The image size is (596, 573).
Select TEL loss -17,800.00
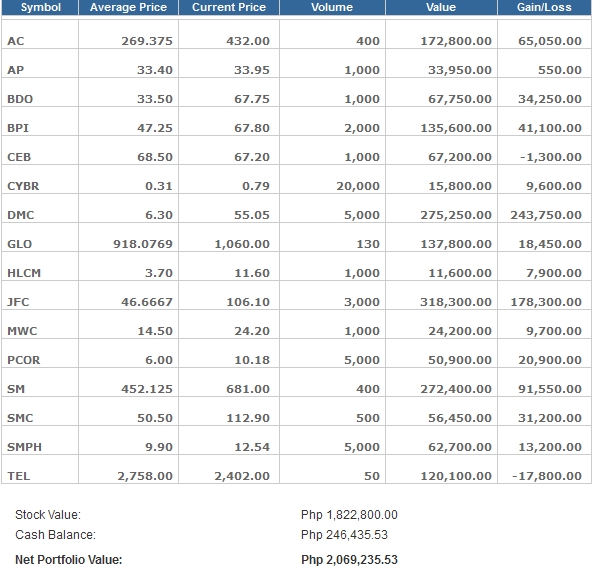coord(547,476)
